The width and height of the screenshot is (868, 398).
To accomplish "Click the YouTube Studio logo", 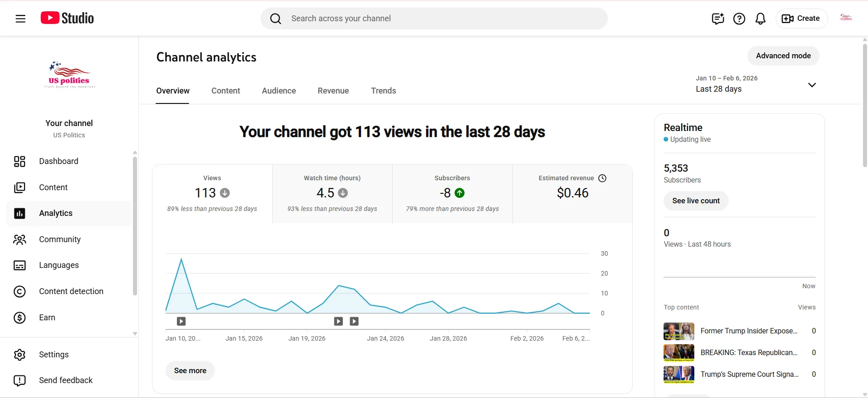I will tap(67, 18).
